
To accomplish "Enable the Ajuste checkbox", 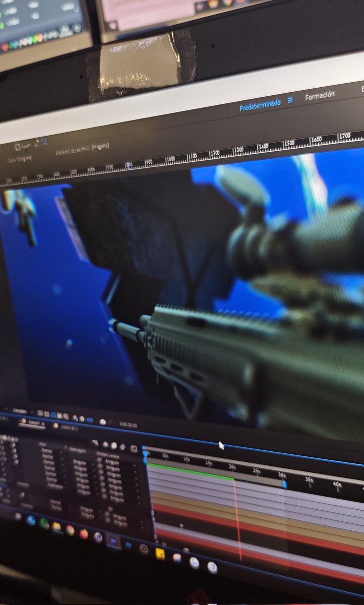I will pos(18,147).
